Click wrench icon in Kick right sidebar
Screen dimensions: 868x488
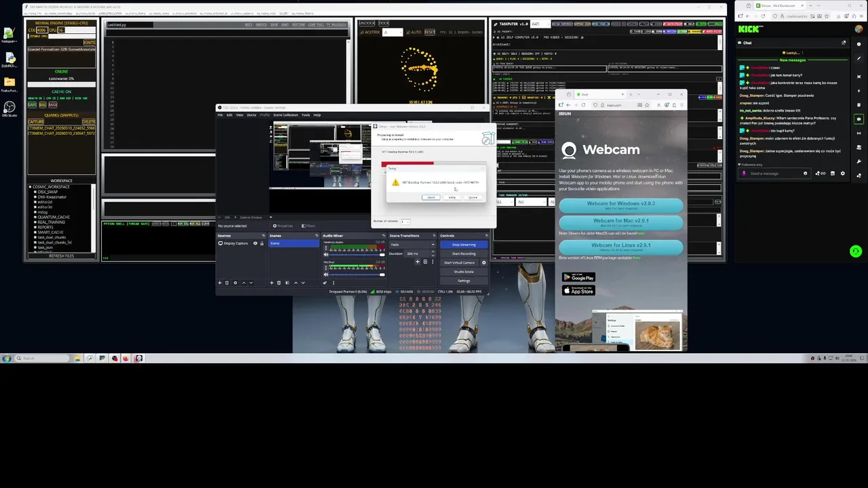coord(859,161)
